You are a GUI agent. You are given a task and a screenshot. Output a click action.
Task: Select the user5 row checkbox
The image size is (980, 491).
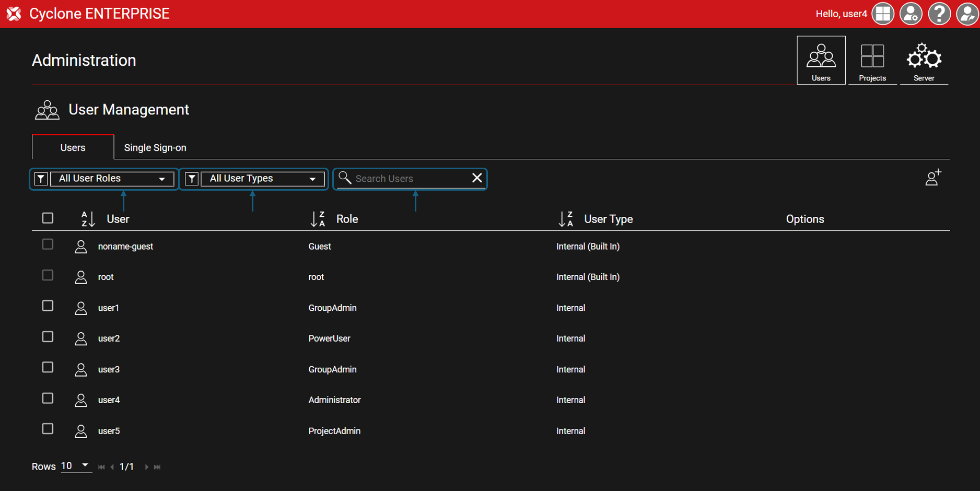click(48, 429)
